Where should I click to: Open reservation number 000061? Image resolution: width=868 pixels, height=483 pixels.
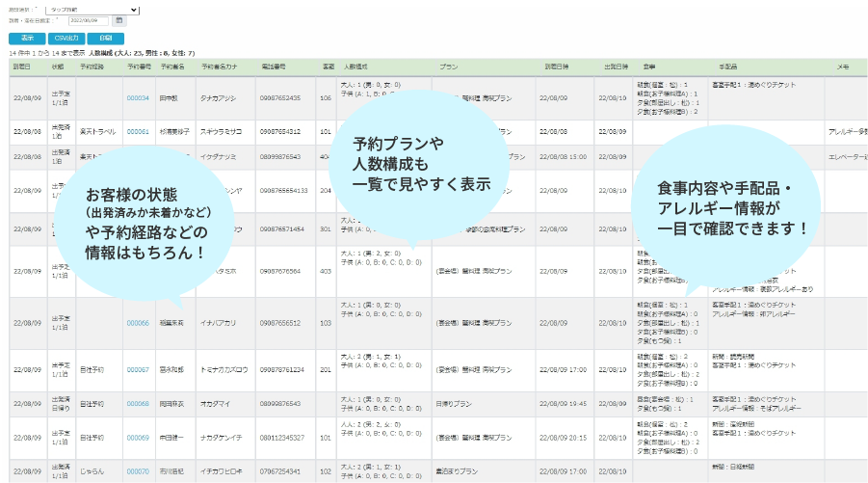tap(138, 132)
